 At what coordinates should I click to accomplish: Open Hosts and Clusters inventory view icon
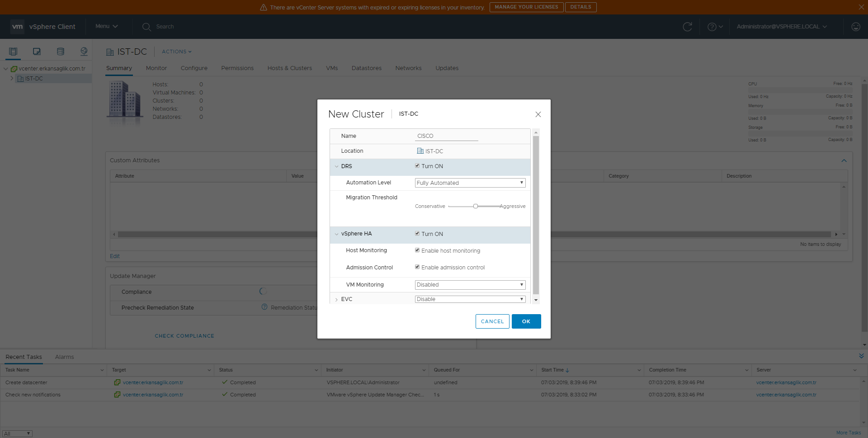(x=13, y=52)
